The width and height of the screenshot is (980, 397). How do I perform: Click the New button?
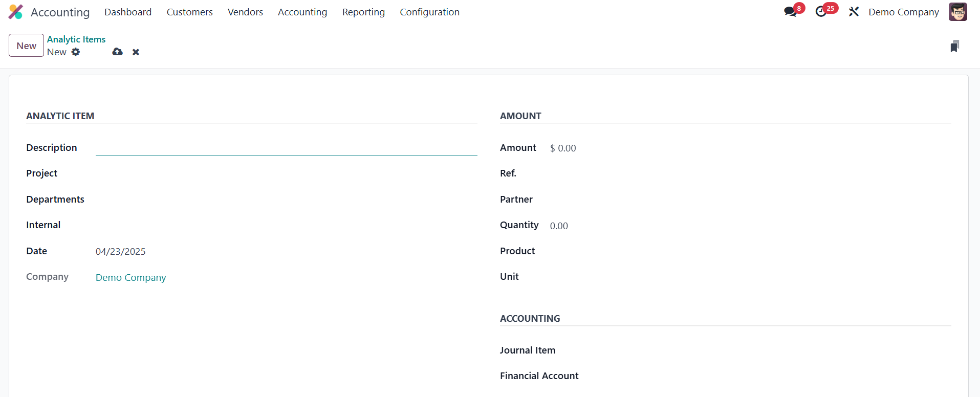point(26,46)
